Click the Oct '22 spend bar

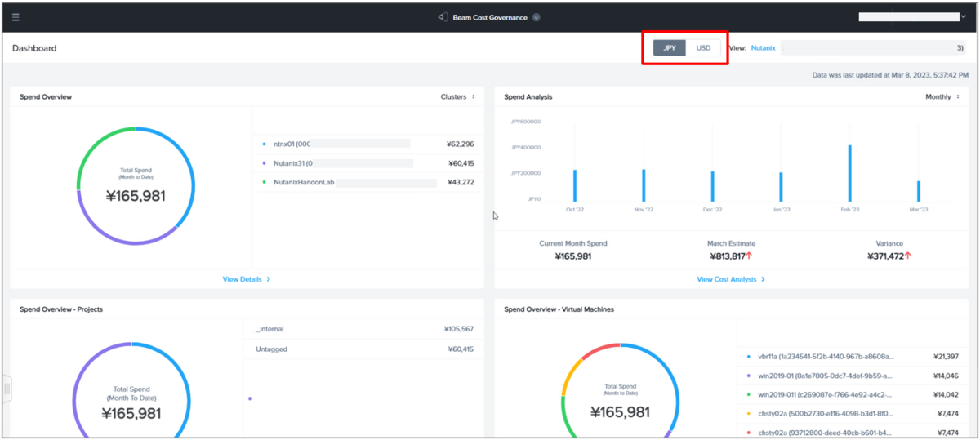pyautogui.click(x=575, y=184)
